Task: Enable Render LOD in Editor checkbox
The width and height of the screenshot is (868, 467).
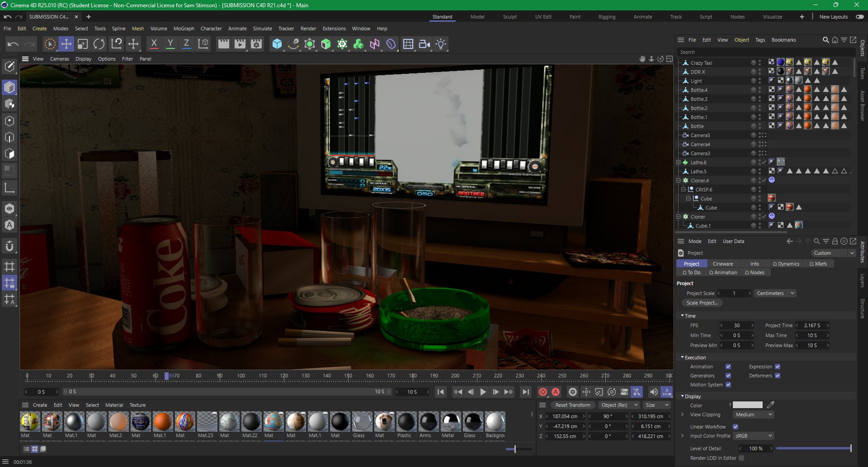Action: click(741, 458)
